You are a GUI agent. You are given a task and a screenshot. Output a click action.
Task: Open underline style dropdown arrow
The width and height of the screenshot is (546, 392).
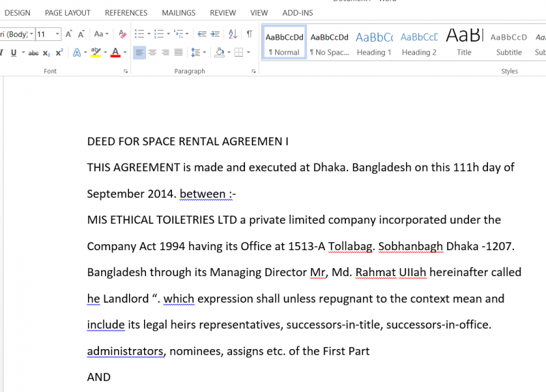click(x=23, y=52)
